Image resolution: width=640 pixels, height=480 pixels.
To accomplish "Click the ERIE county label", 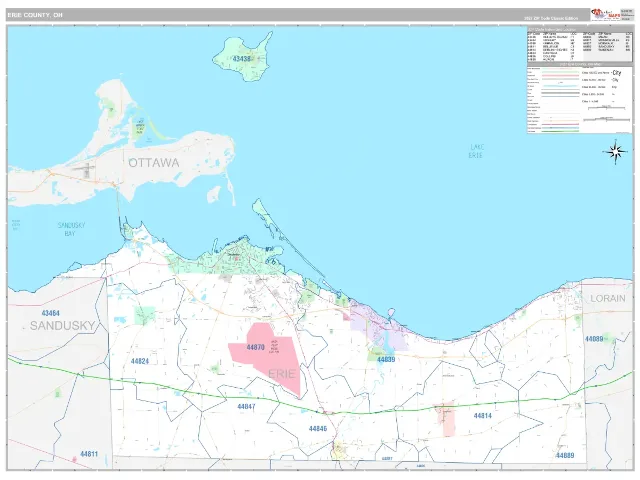I will coord(282,373).
